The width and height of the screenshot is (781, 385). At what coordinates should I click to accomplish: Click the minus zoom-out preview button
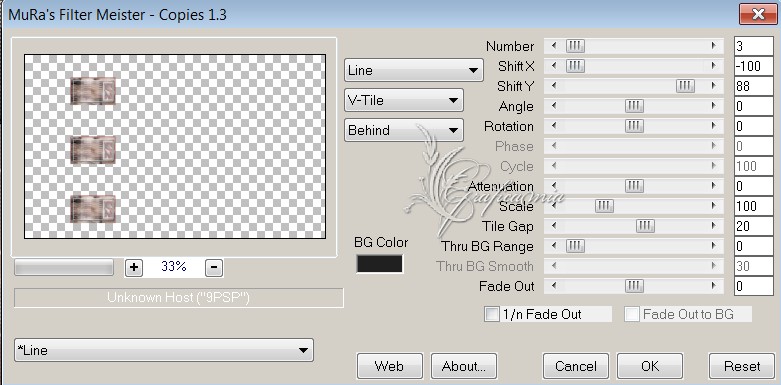214,267
